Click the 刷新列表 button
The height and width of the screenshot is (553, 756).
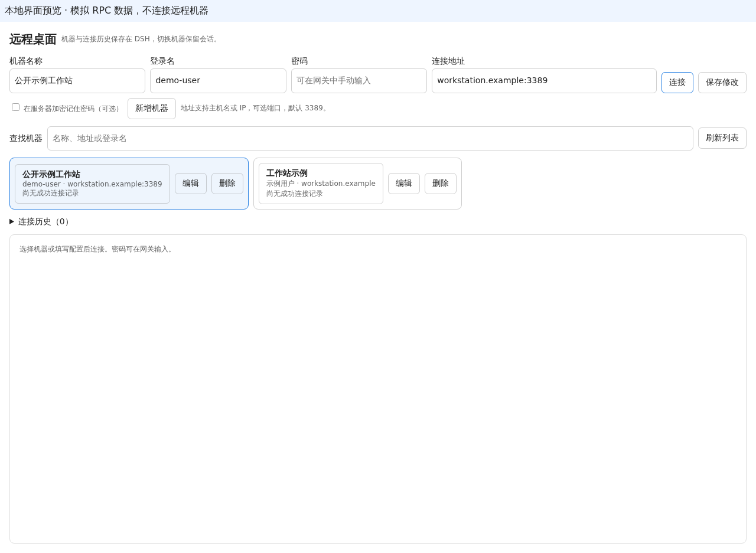click(x=722, y=138)
